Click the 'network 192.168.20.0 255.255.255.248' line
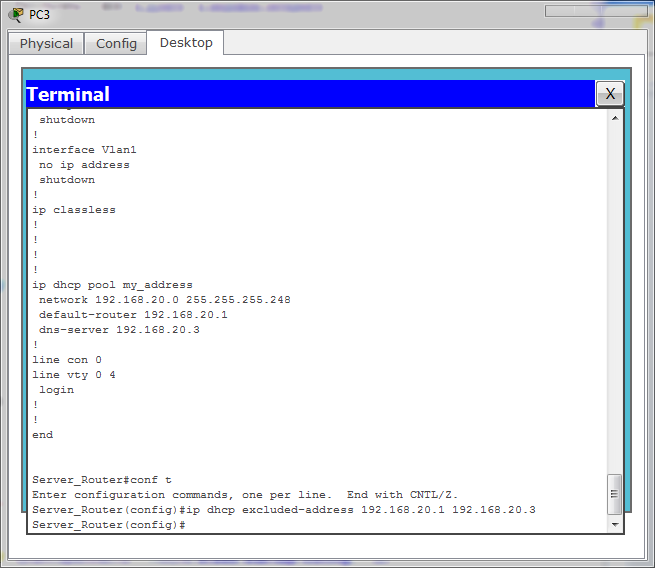Viewport: 655px width, 568px height. (165, 300)
